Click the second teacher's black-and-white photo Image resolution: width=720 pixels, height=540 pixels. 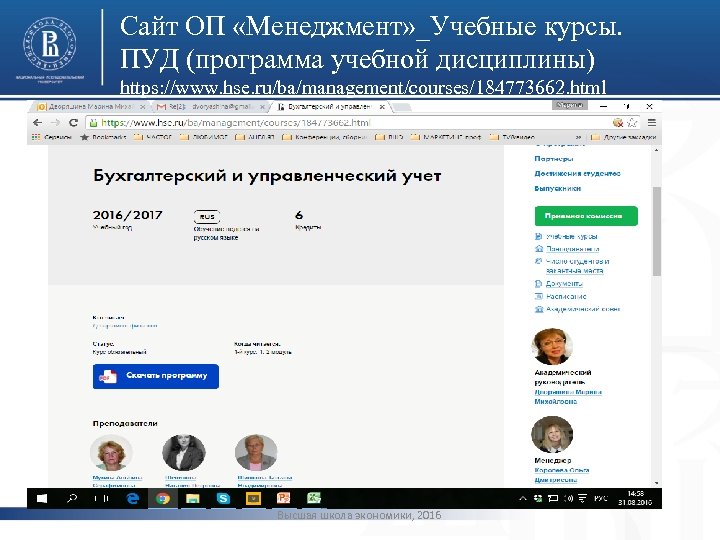pos(184,453)
